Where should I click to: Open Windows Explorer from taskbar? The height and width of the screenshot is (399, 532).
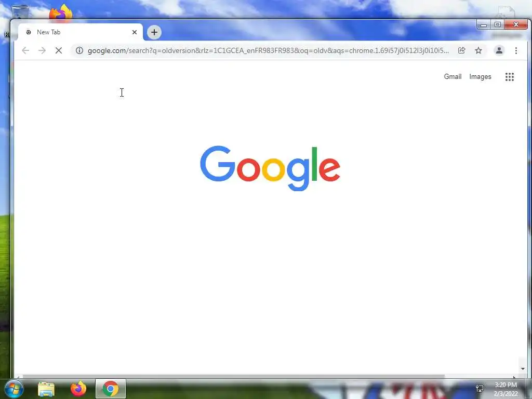[46, 389]
